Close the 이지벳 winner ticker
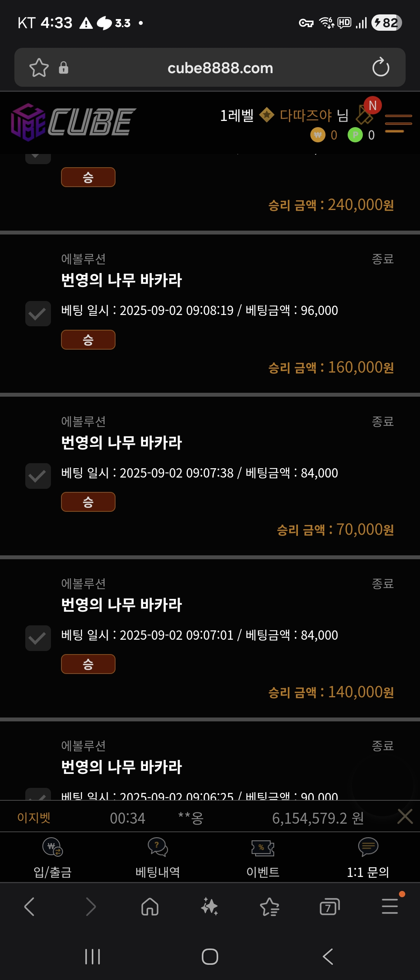 click(x=405, y=816)
